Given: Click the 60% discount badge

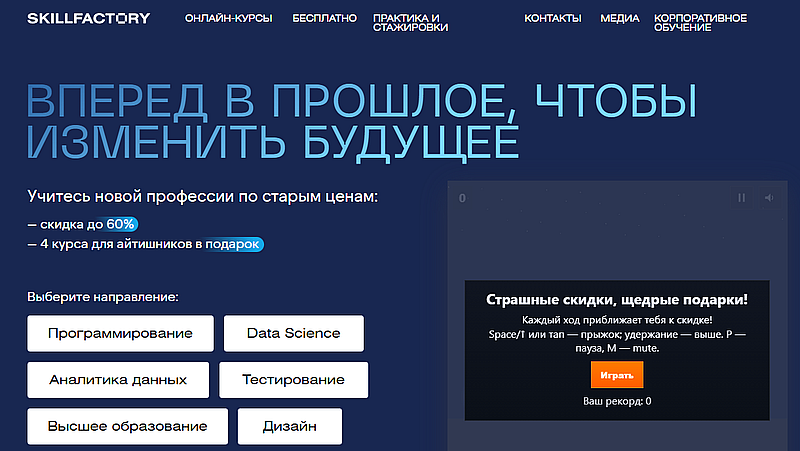Looking at the screenshot, I should click(x=121, y=224).
